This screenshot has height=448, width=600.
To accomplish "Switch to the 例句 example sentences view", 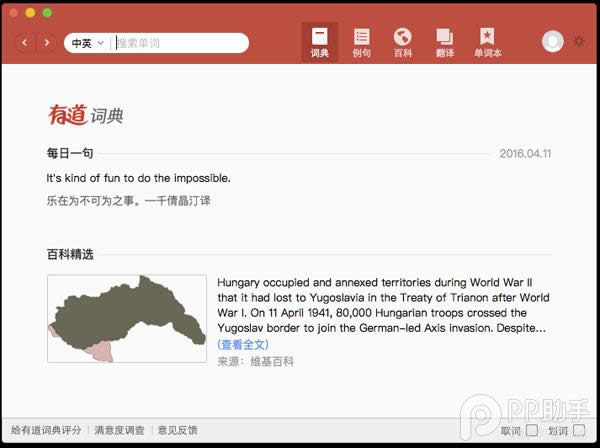I will (361, 42).
